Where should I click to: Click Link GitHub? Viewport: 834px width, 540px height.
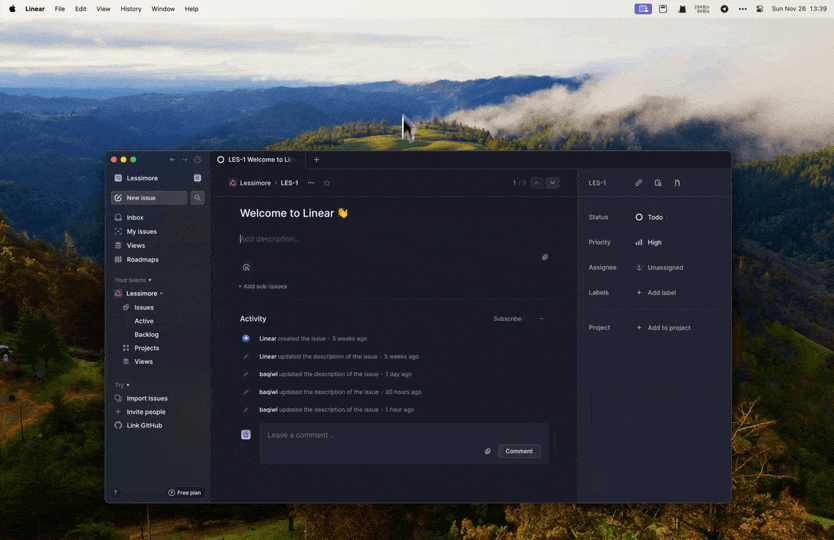[x=144, y=426]
